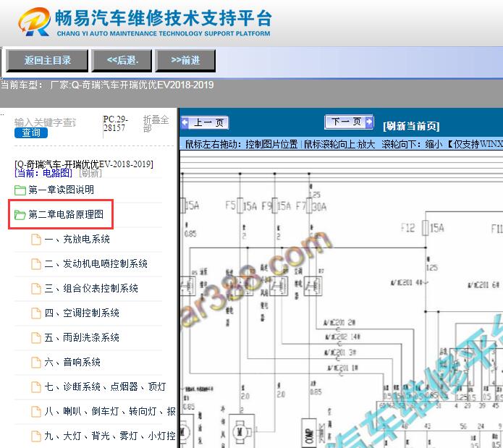This screenshot has height=448, width=503.
Task: Click document icon beside 一、充放电系统
Action: click(36, 240)
